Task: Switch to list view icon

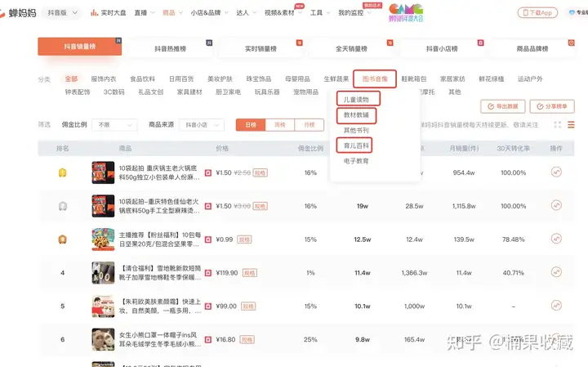Action: point(571,124)
